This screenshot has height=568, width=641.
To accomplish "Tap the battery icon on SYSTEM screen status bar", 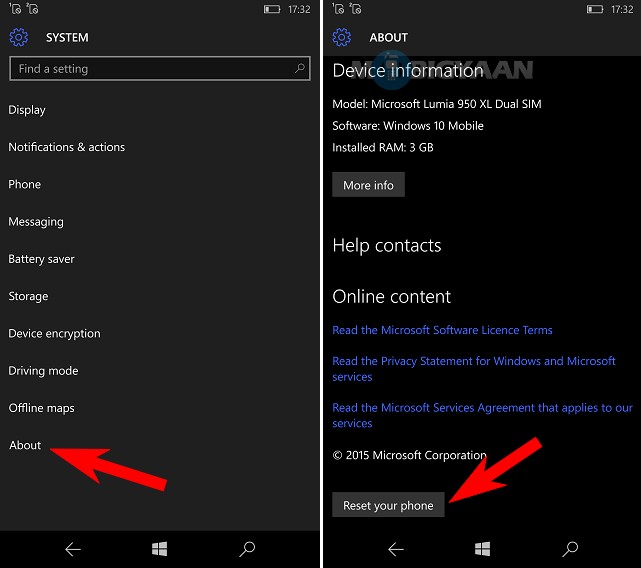I will click(x=272, y=9).
